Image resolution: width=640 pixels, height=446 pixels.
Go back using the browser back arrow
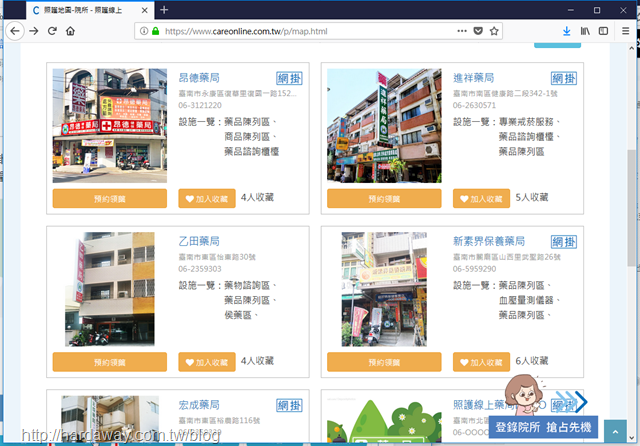click(15, 31)
